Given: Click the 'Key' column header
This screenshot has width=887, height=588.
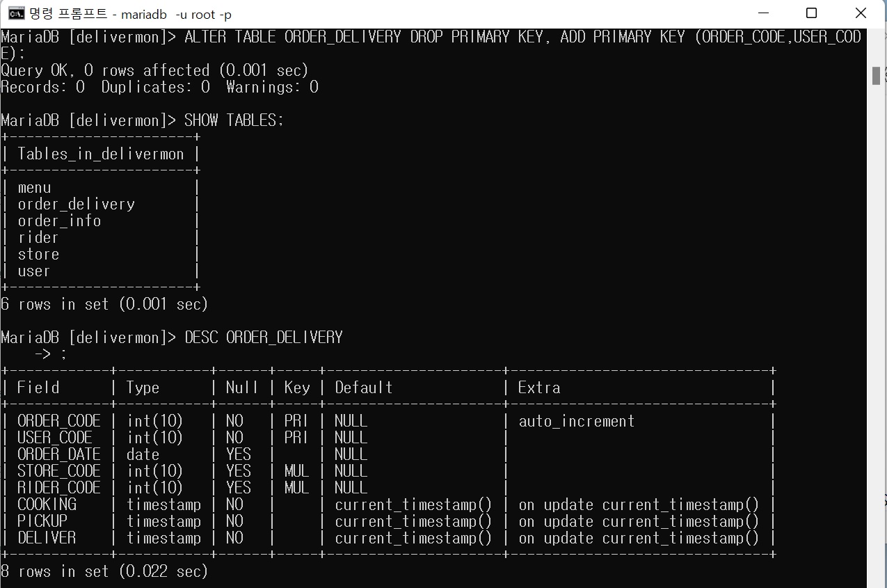Looking at the screenshot, I should (x=297, y=388).
